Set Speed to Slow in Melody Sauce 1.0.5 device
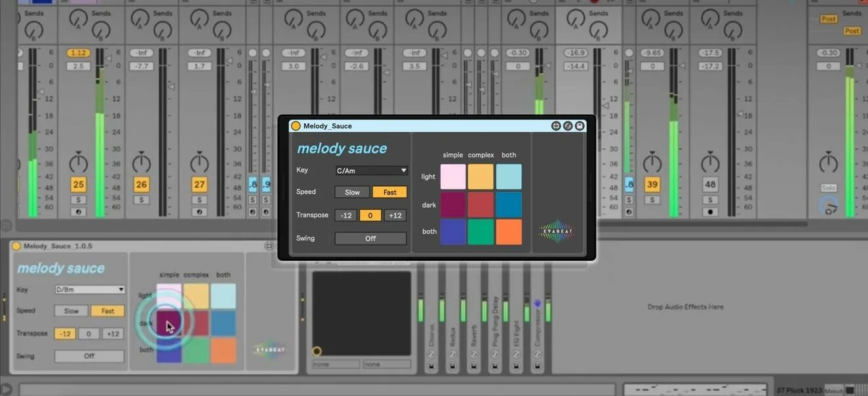Viewport: 868px width, 396px height. tap(71, 311)
